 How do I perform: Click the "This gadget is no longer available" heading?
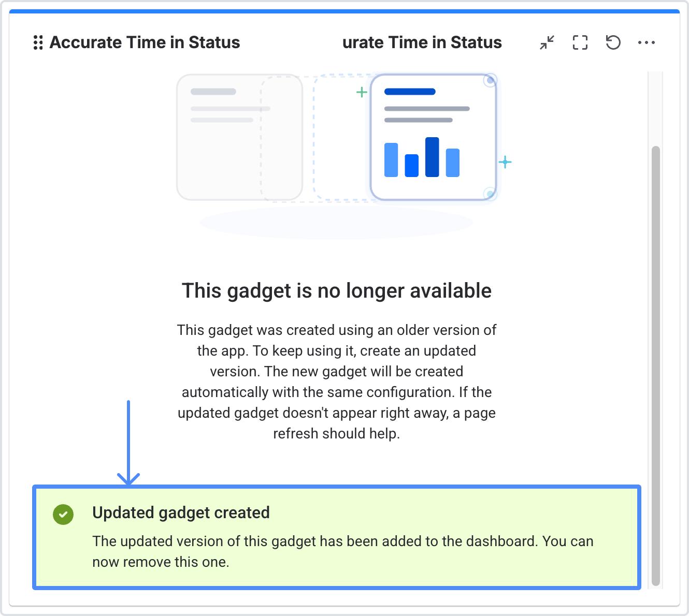[x=337, y=291]
